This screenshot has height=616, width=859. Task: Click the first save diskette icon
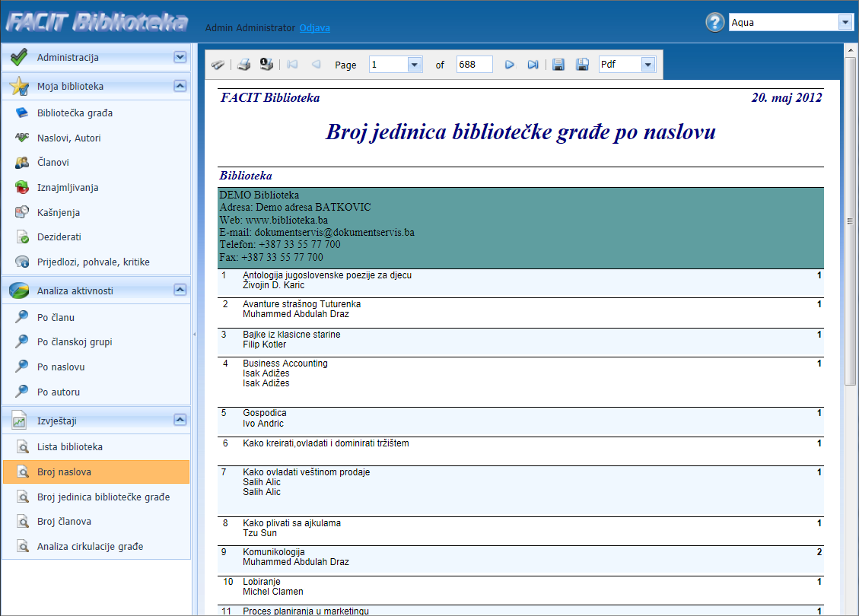(x=558, y=65)
